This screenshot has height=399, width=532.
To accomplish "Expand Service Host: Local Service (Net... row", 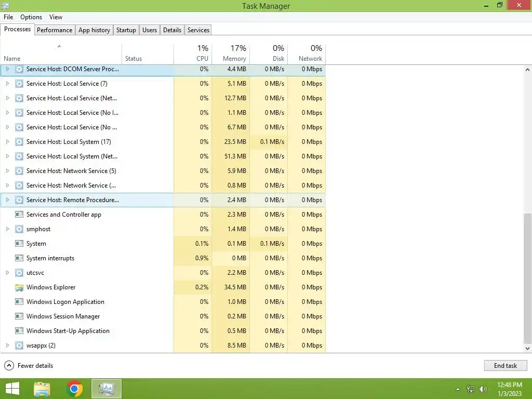I will coord(7,98).
